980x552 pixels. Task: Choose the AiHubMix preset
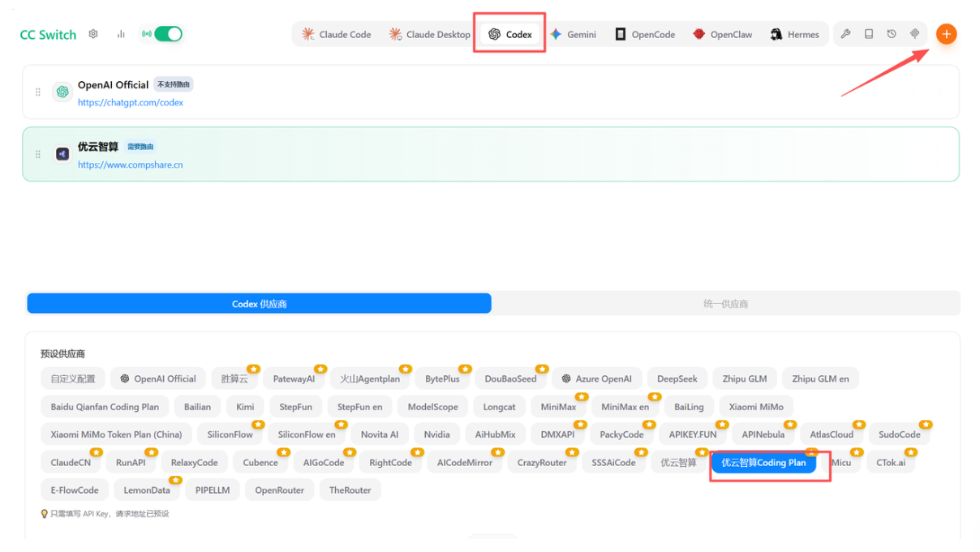(495, 434)
